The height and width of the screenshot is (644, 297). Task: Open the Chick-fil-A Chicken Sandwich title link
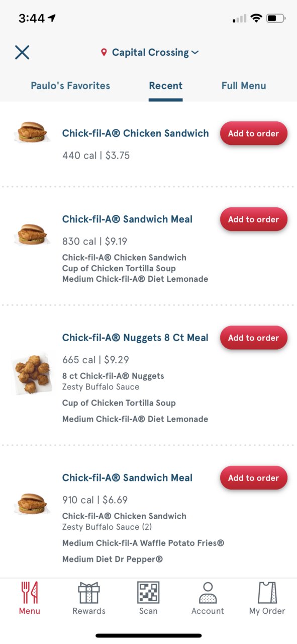click(136, 133)
